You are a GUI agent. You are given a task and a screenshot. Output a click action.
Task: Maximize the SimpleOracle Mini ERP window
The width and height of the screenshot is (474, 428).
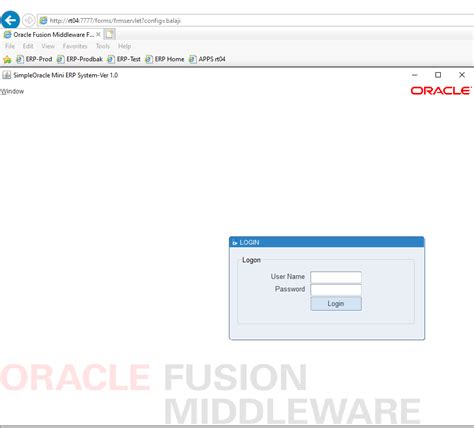(x=438, y=75)
